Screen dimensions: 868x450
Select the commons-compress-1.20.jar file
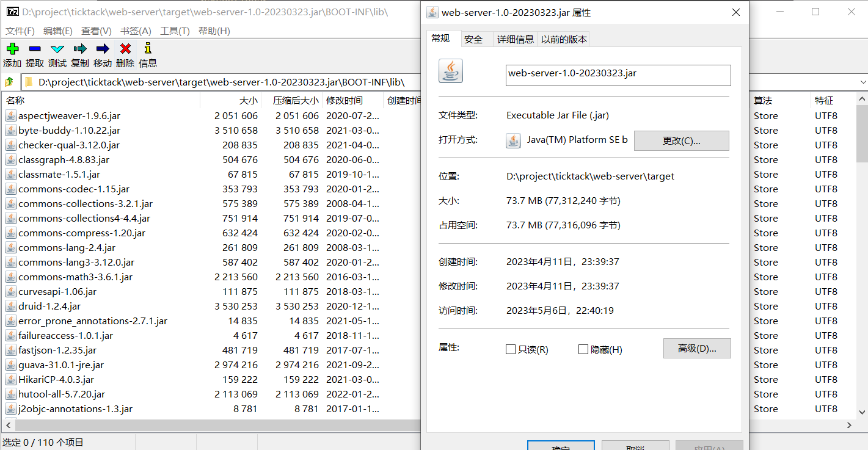point(82,233)
